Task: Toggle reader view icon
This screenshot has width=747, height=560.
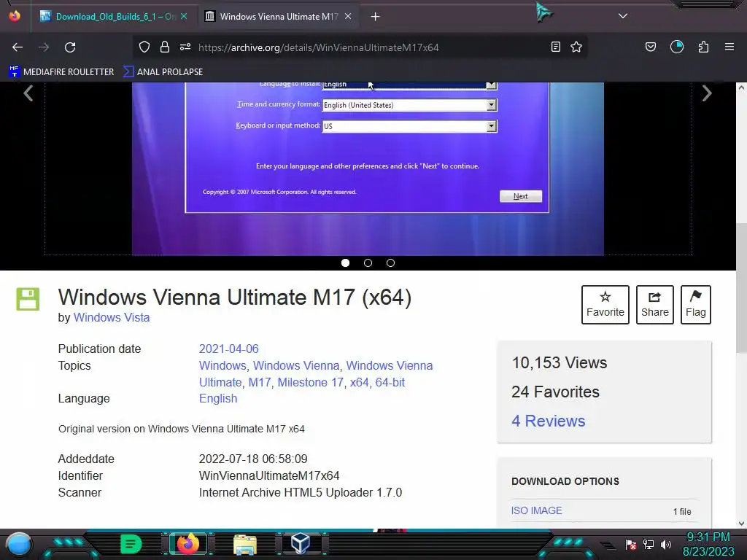Action: click(555, 47)
